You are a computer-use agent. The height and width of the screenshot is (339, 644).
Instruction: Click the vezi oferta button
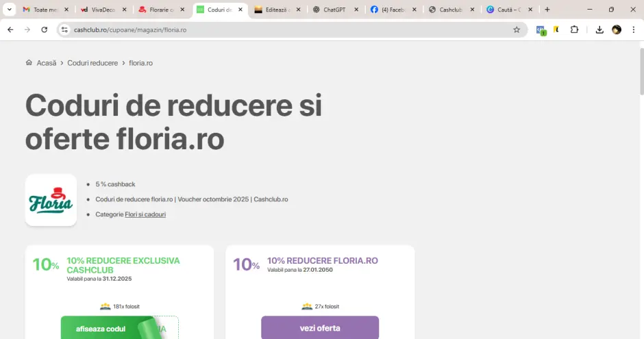pos(320,327)
